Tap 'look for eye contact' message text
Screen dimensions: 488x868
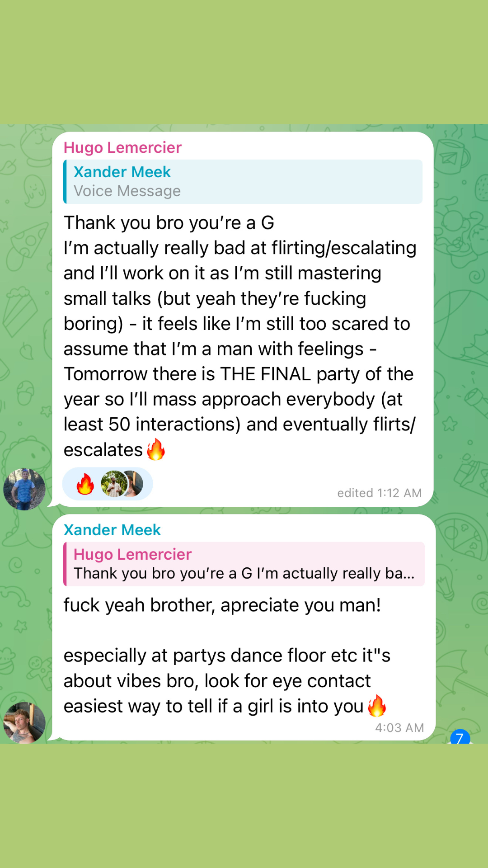point(287,681)
